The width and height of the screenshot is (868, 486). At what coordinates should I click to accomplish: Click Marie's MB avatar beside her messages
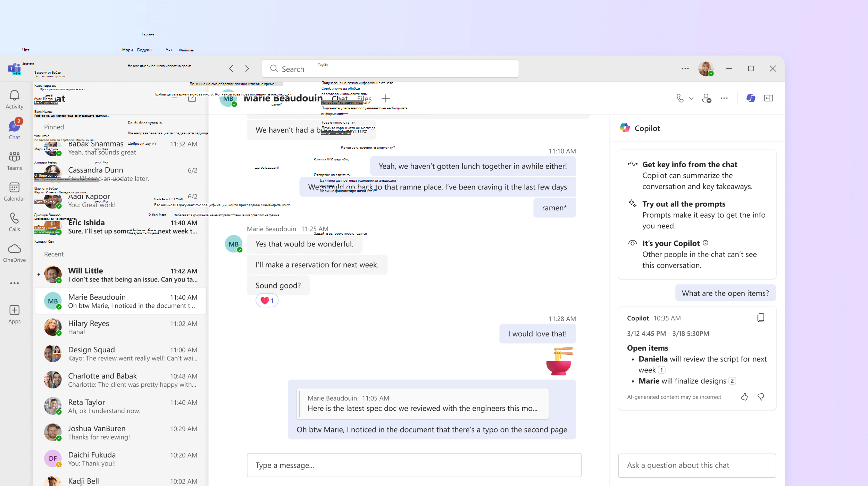tap(234, 244)
